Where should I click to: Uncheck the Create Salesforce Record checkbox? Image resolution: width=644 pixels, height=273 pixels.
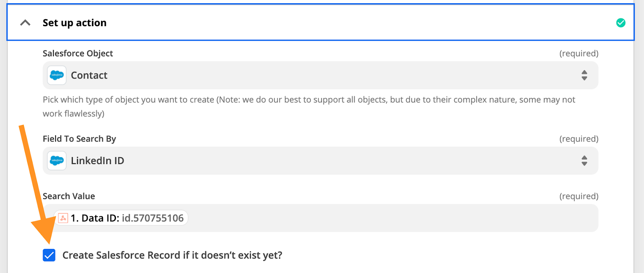[49, 255]
